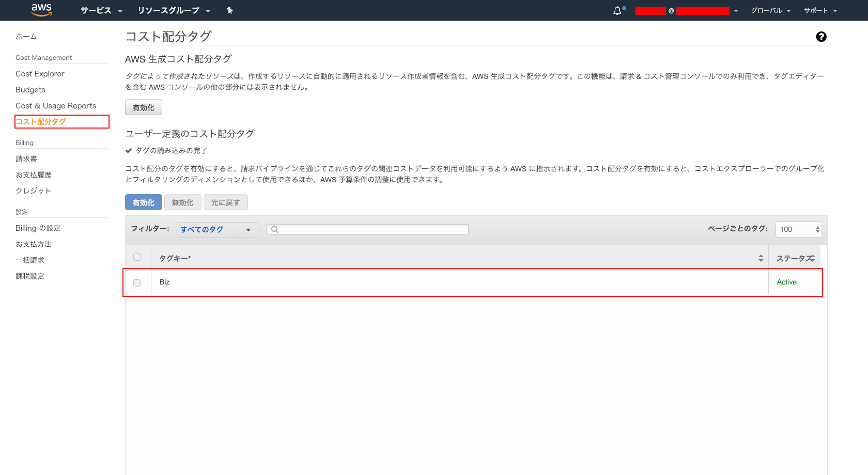Sort the table by タグキー column
The width and height of the screenshot is (868, 475).
click(761, 257)
